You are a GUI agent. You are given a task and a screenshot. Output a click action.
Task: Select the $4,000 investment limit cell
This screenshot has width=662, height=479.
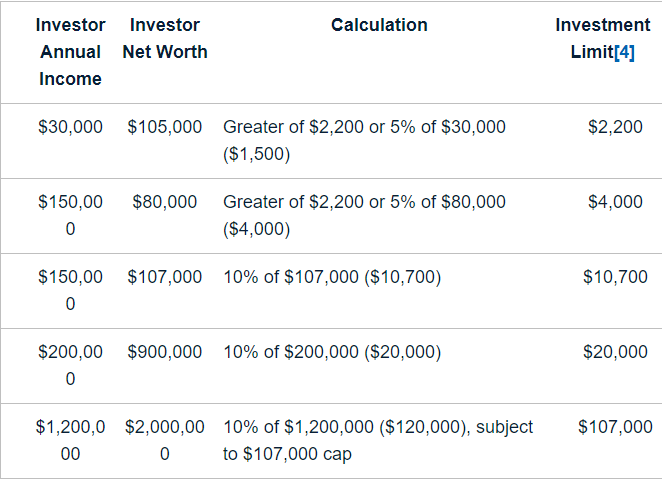click(x=615, y=202)
